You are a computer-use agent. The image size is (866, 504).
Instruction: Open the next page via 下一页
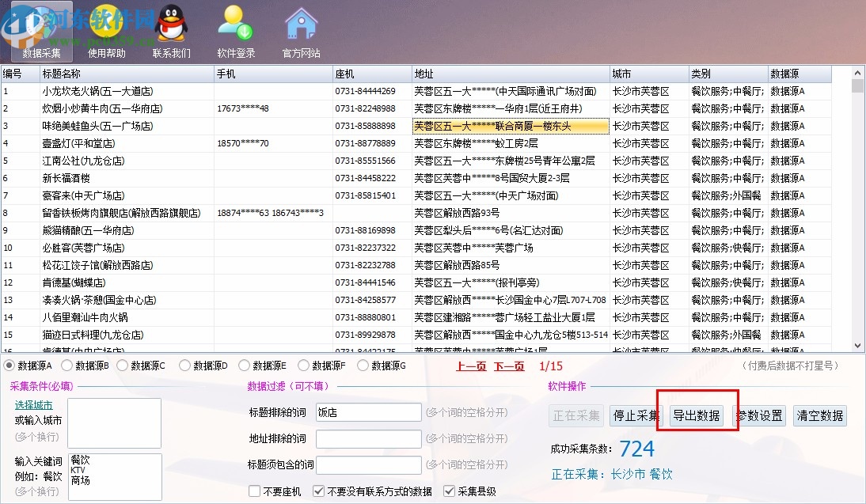click(x=510, y=366)
